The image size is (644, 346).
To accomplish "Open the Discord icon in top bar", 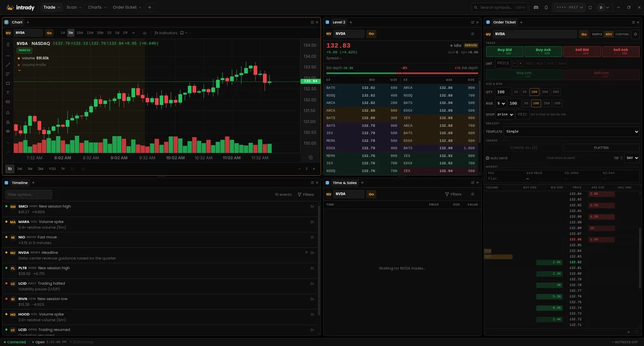I will 536,7.
